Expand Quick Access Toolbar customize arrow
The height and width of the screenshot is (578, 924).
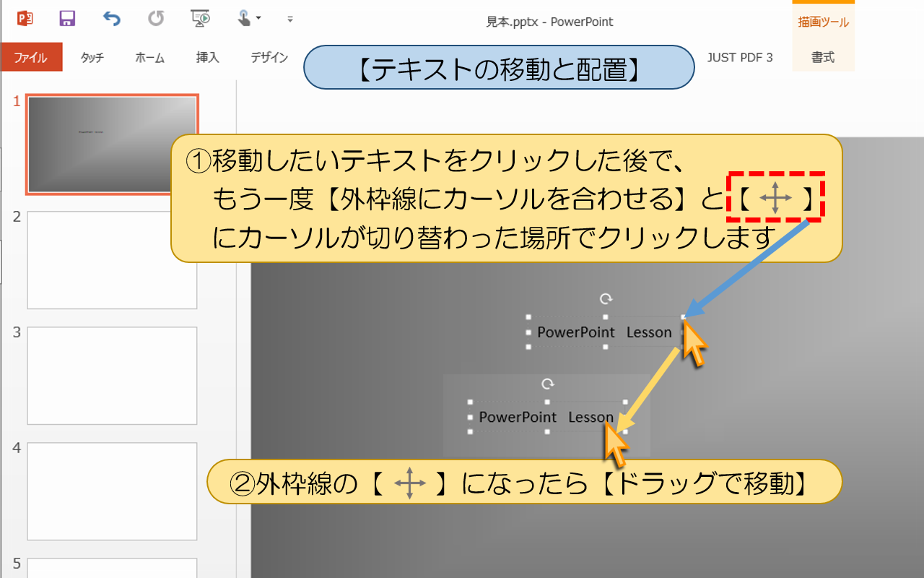(x=290, y=19)
